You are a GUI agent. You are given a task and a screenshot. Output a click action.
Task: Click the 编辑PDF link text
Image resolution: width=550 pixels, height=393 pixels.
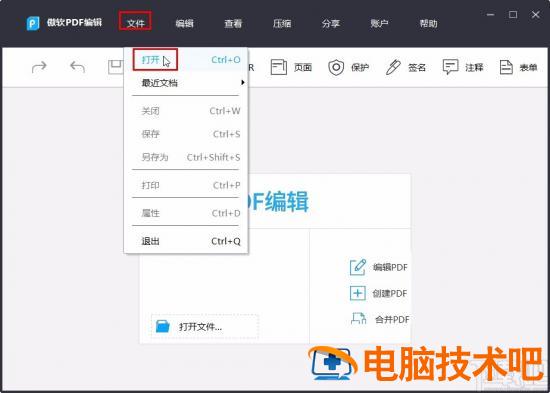pos(390,267)
